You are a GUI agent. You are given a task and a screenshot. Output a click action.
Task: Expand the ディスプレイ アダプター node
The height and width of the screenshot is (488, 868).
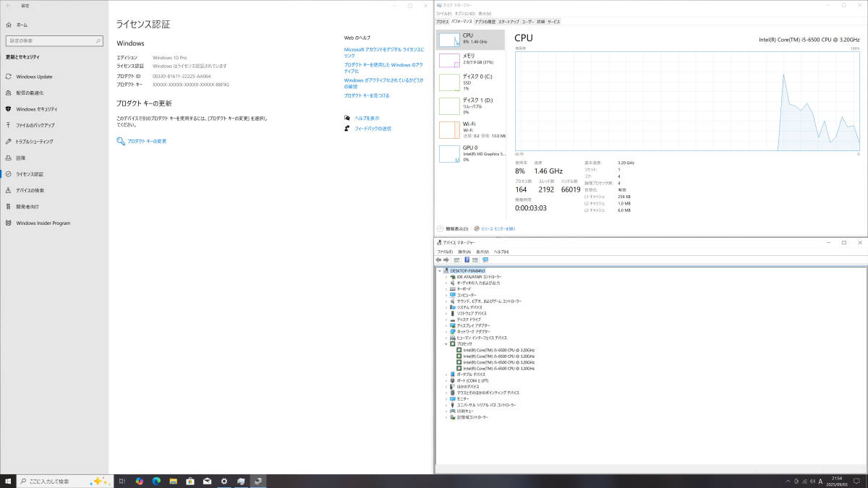point(446,325)
